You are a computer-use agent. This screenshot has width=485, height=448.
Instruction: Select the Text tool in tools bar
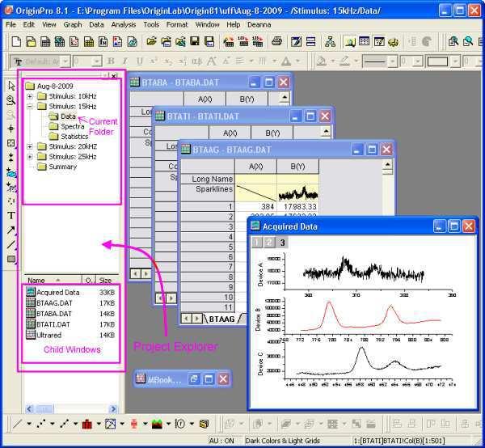point(11,215)
